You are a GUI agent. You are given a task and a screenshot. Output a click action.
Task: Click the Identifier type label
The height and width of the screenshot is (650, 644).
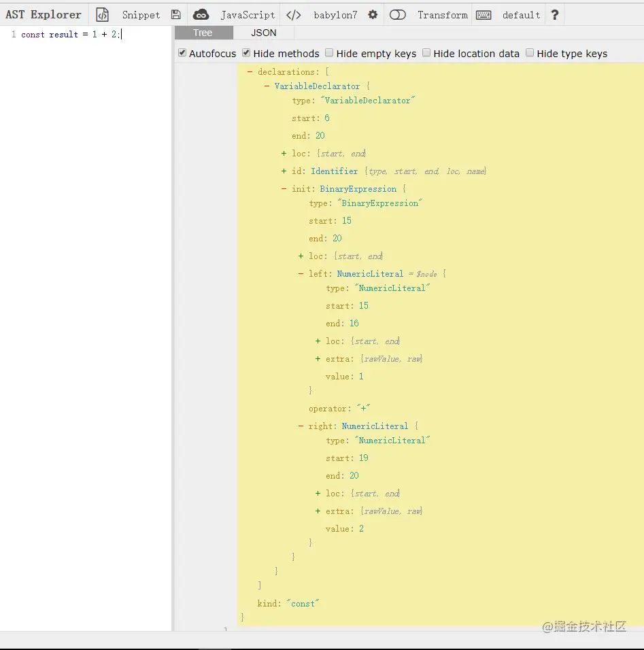coord(334,171)
